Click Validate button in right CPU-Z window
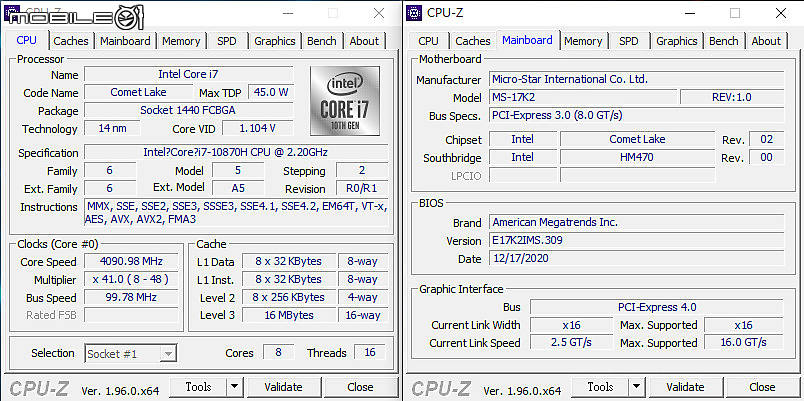 click(x=685, y=387)
